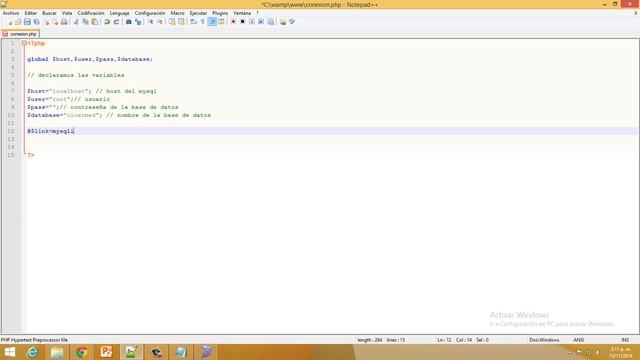Click the 'ANSI' encoding status entry
Screen dimensions: 640x360
[579, 340]
